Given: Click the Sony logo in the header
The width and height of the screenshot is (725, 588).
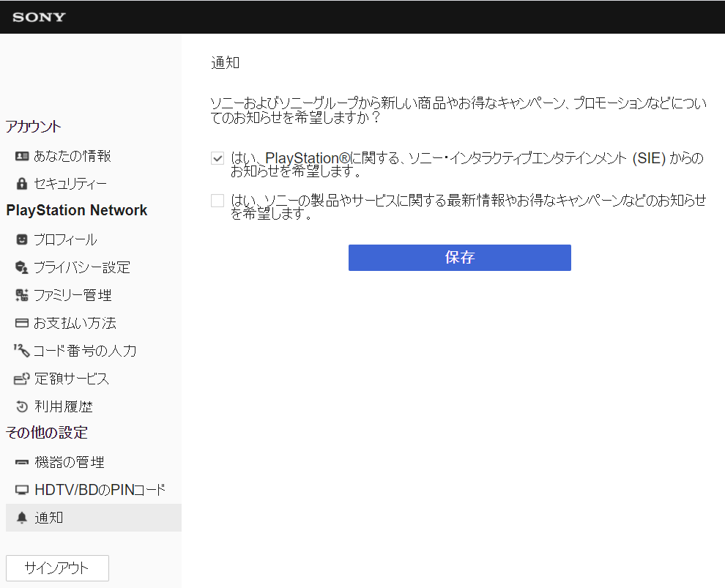Looking at the screenshot, I should [x=39, y=17].
